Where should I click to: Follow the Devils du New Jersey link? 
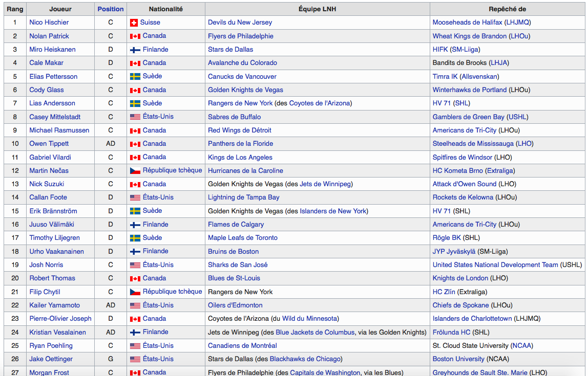click(x=240, y=23)
